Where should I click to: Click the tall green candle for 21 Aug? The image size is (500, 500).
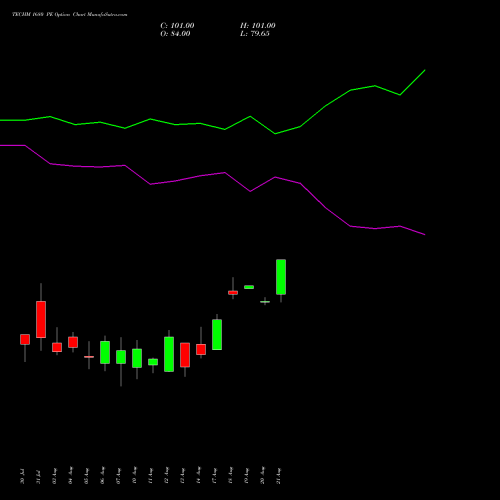281,277
